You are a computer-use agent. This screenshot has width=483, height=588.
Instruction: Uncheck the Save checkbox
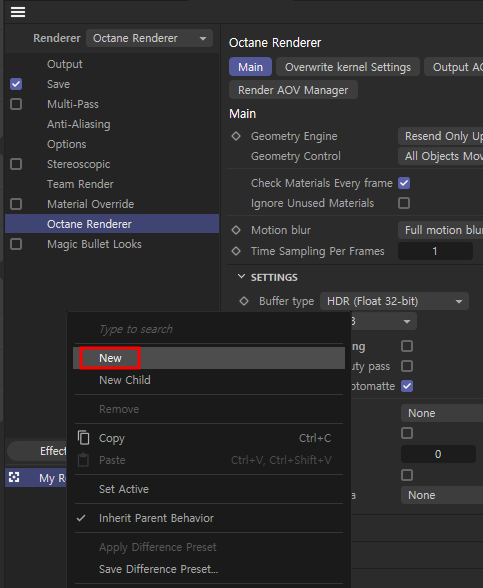coord(16,84)
